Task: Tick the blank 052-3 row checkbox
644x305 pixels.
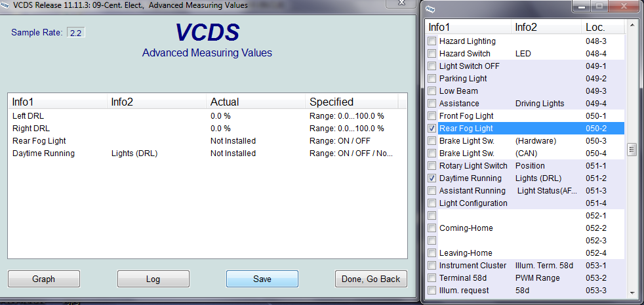Action: pyautogui.click(x=432, y=241)
